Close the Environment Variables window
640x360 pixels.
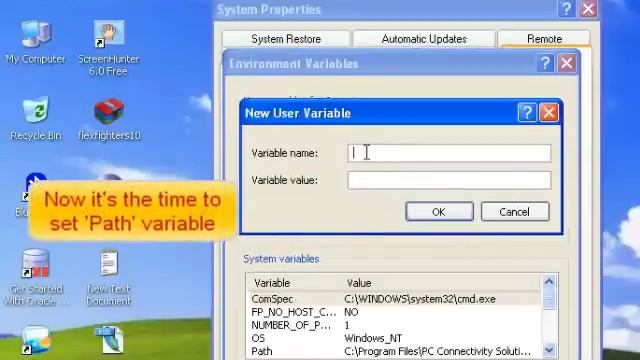(x=567, y=63)
